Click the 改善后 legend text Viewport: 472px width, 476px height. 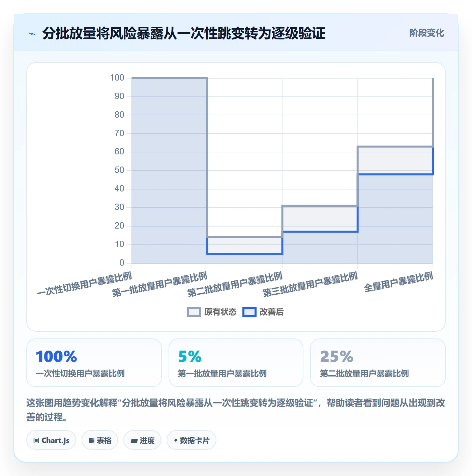tap(271, 312)
